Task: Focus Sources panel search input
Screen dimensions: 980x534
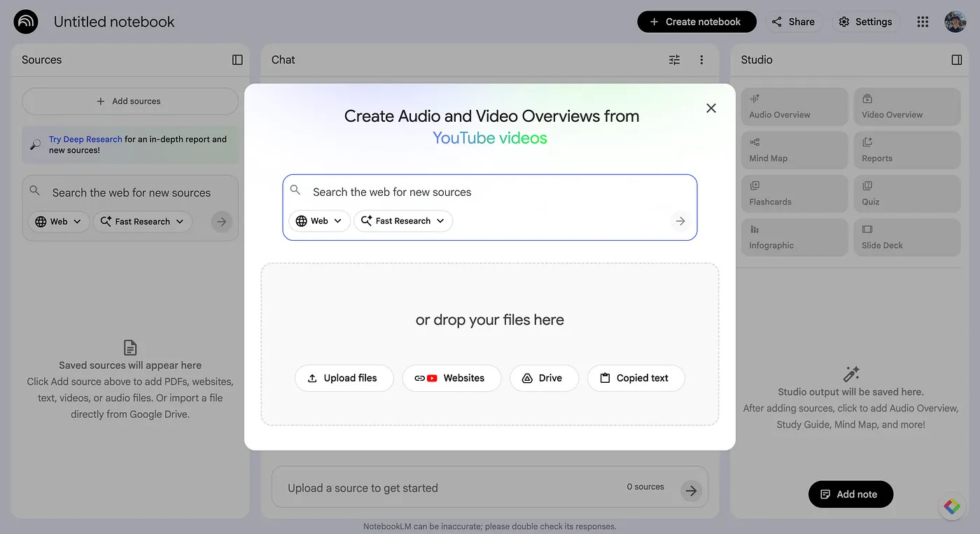Action: (x=132, y=192)
